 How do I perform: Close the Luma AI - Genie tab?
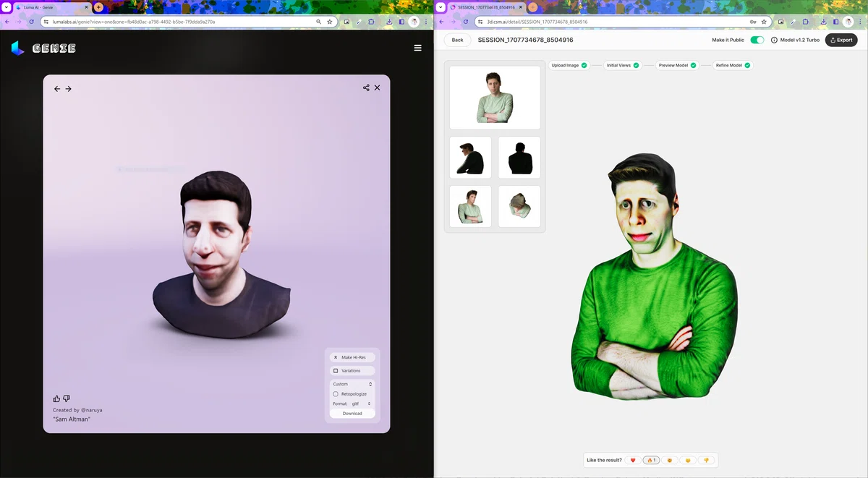(85, 7)
